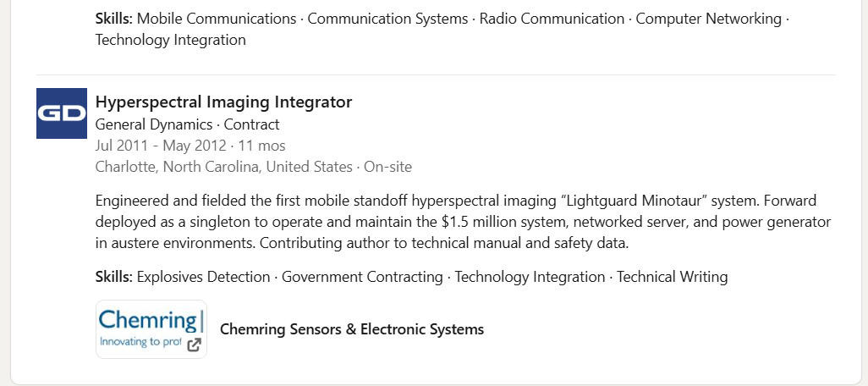Image resolution: width=868 pixels, height=386 pixels.
Task: Click the Computer Networking skill
Action: (x=709, y=19)
